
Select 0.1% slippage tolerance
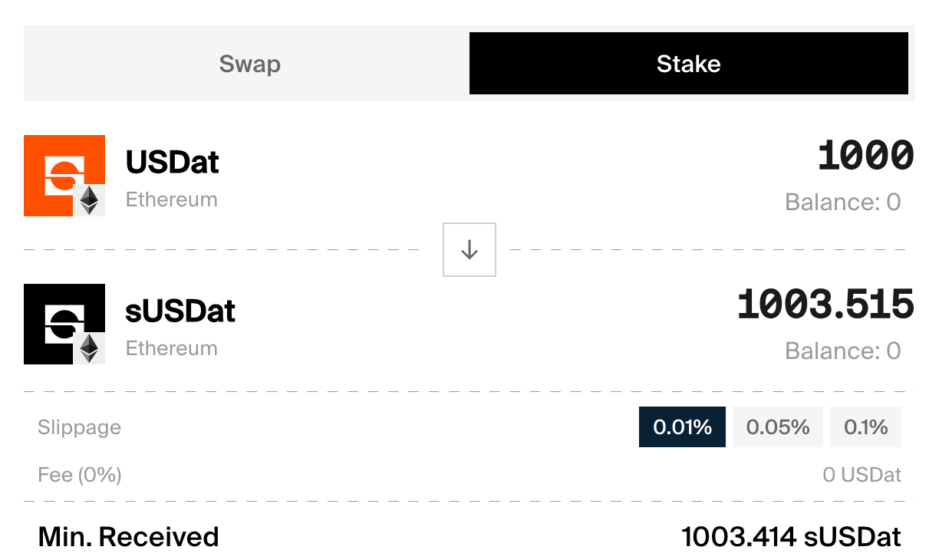pyautogui.click(x=865, y=427)
